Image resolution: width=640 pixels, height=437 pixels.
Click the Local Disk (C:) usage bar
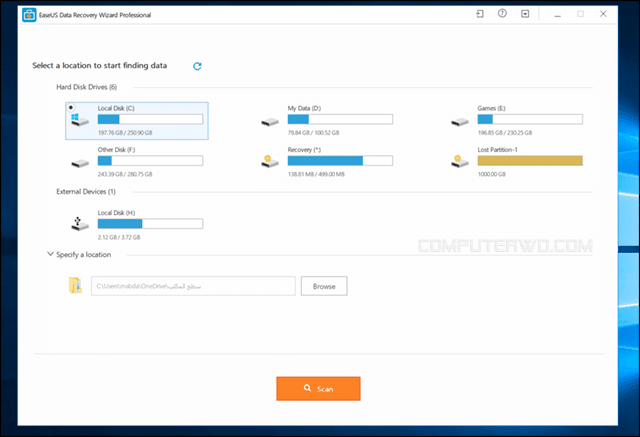pyautogui.click(x=150, y=119)
